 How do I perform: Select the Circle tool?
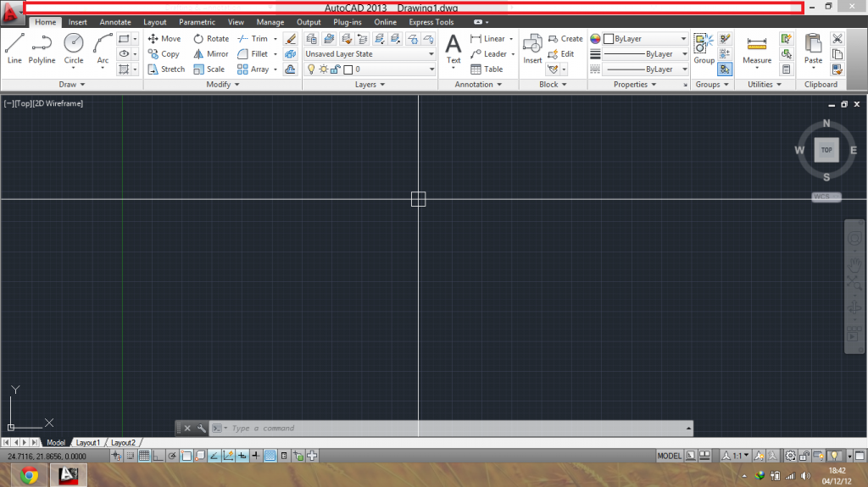73,48
